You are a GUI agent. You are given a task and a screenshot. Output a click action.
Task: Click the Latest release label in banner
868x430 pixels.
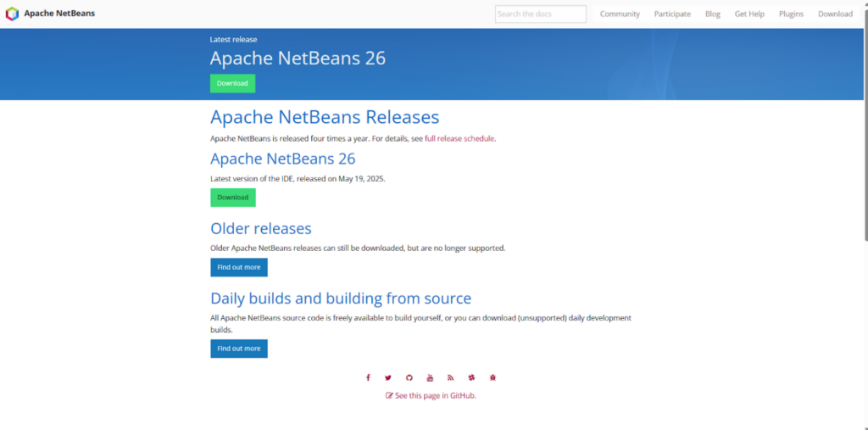pyautogui.click(x=234, y=39)
